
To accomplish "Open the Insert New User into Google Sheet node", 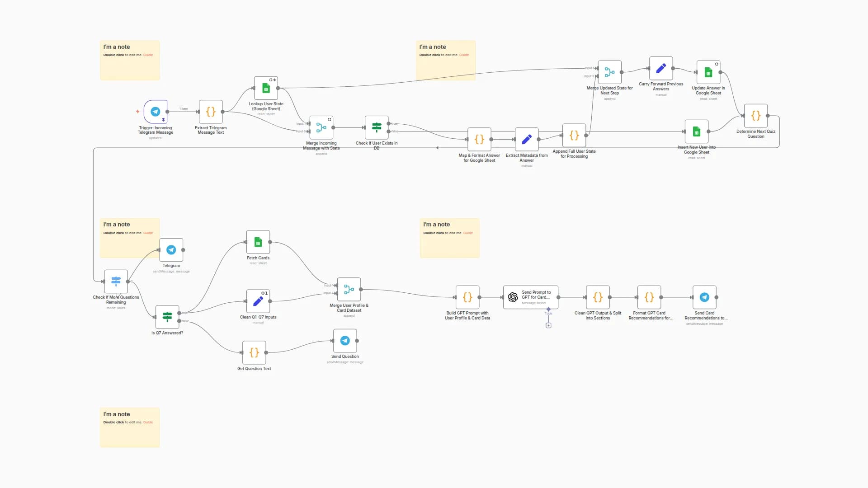I will pyautogui.click(x=697, y=131).
